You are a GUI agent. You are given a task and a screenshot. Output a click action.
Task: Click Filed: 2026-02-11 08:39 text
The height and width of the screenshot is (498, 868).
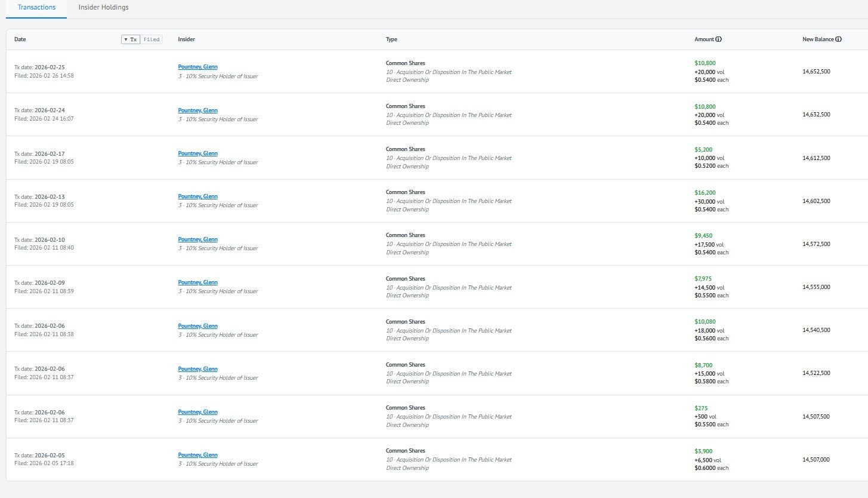coord(44,291)
